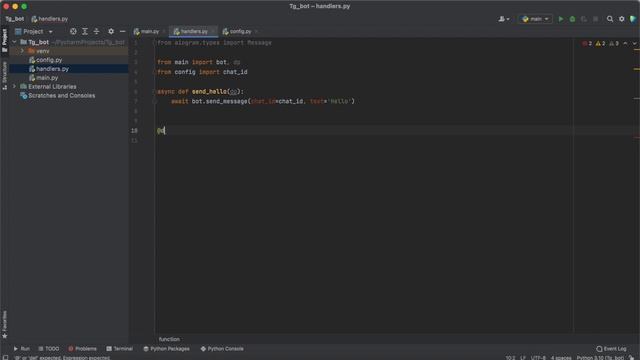Image resolution: width=640 pixels, height=360 pixels.
Task: Open the Problems tool window
Action: pyautogui.click(x=82, y=349)
